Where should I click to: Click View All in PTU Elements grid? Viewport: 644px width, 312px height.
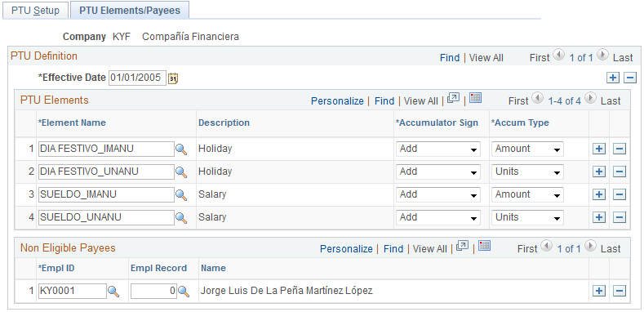(x=421, y=101)
